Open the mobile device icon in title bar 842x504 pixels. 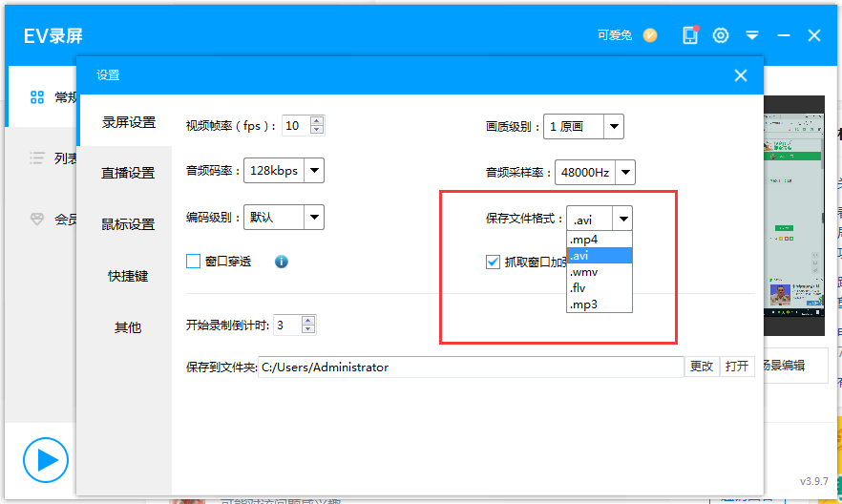(x=690, y=35)
